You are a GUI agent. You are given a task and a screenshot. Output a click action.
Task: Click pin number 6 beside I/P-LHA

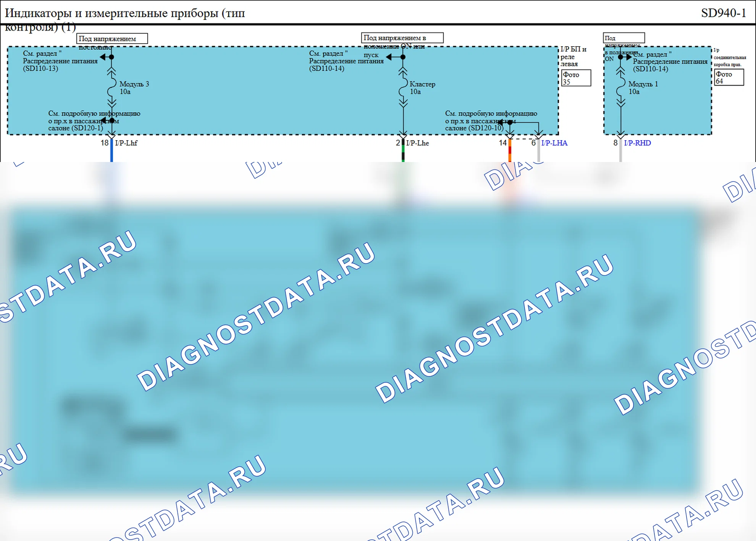coord(533,143)
